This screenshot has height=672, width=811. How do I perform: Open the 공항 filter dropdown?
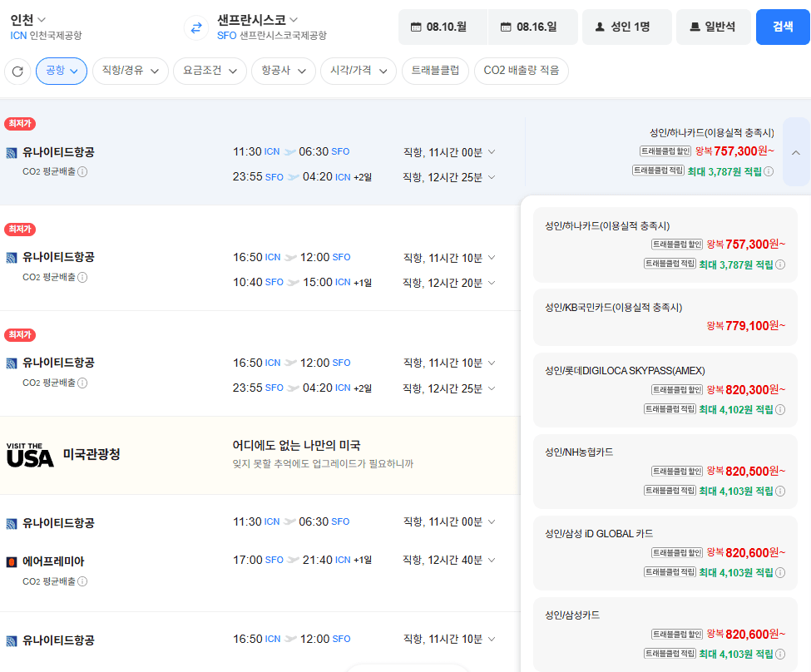(62, 71)
